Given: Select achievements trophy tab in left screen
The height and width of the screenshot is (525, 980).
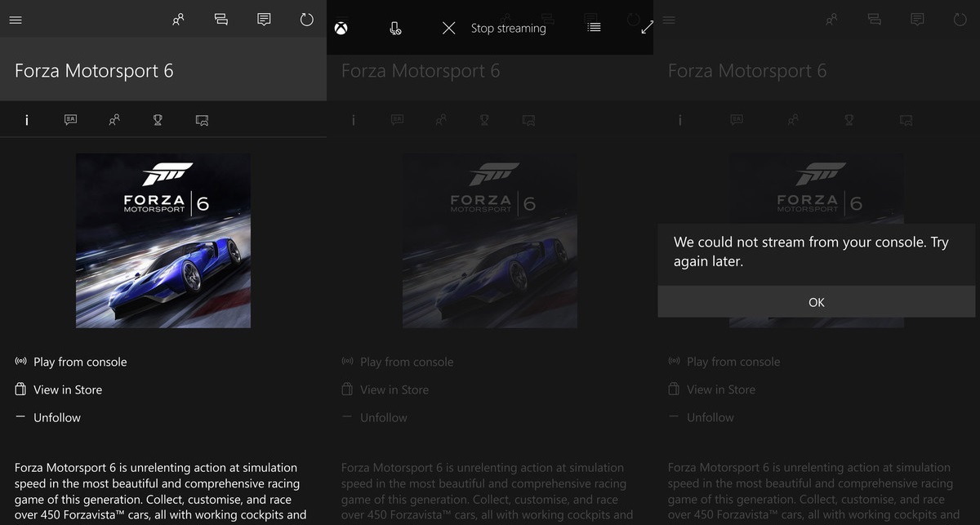Looking at the screenshot, I should pos(158,120).
